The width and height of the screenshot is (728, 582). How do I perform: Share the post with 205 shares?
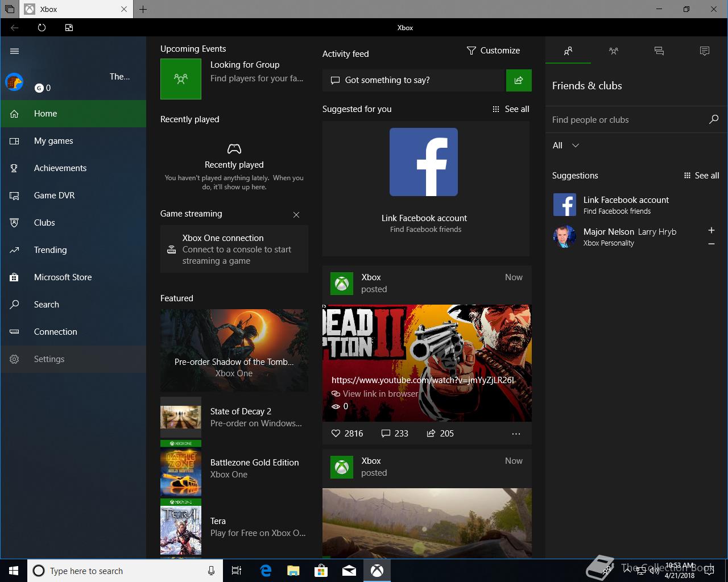[x=440, y=434]
